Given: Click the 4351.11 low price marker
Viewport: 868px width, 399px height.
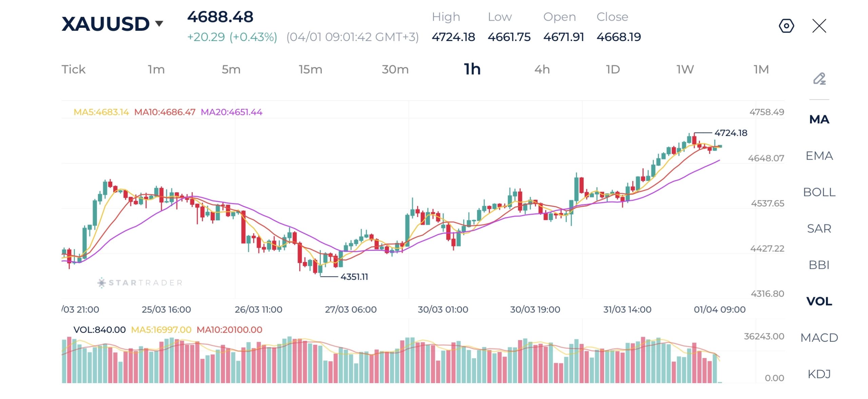Looking at the screenshot, I should pos(354,277).
